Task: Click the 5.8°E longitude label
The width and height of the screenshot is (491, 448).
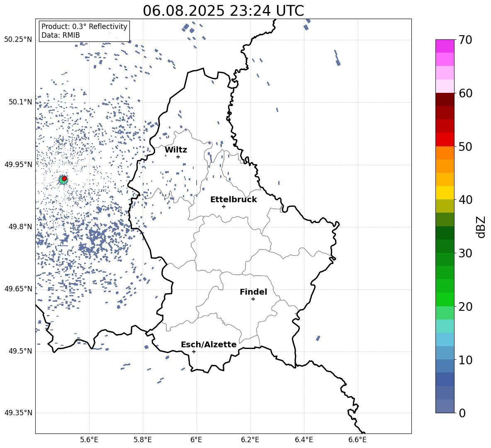Action: pos(143,440)
